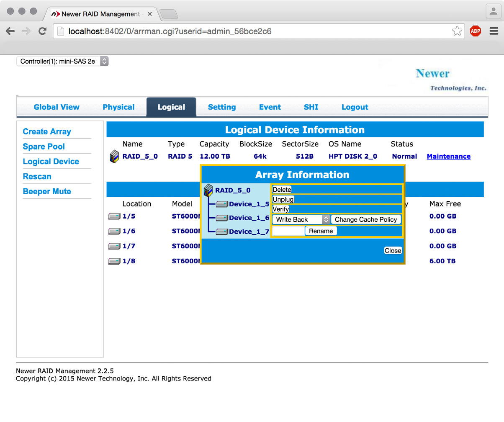504x422 pixels.
Task: Click the AdBlock Plus extension icon
Action: pos(475,31)
